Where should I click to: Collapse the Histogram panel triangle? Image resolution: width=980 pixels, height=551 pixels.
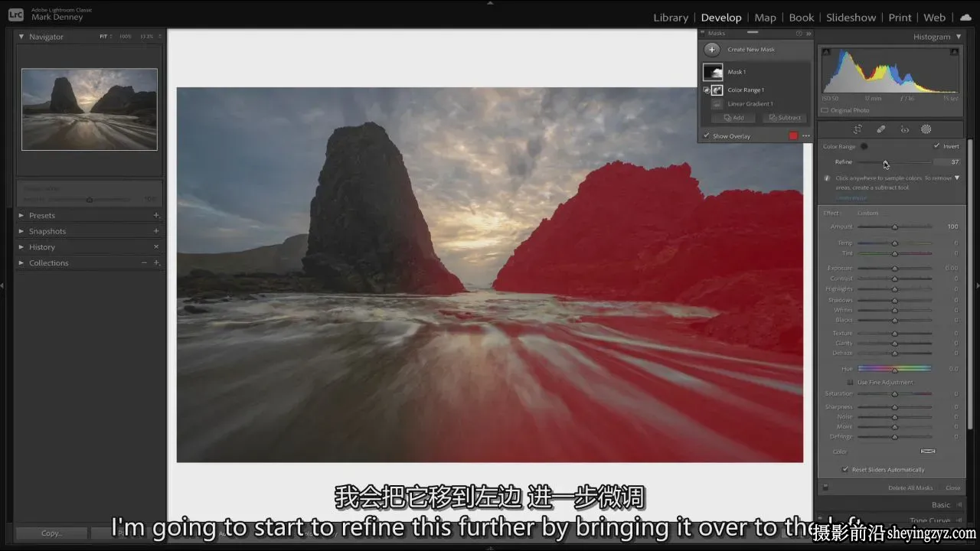(x=959, y=37)
